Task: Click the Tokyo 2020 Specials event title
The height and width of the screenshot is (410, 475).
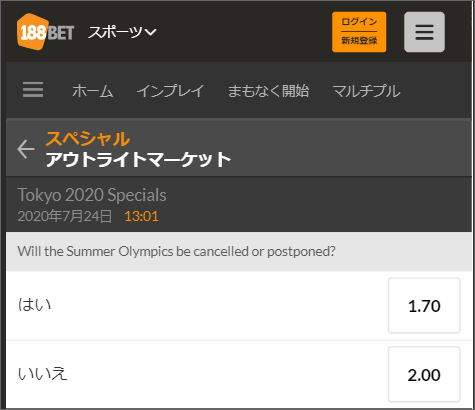Action: pyautogui.click(x=92, y=195)
